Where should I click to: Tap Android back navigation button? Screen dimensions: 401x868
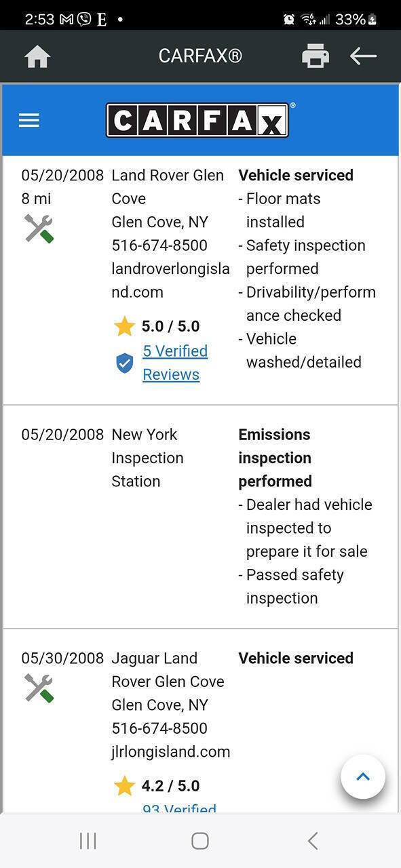[x=312, y=841]
